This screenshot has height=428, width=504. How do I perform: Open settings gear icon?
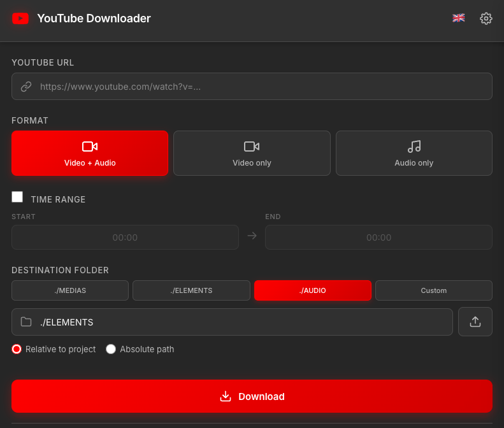coord(486,18)
